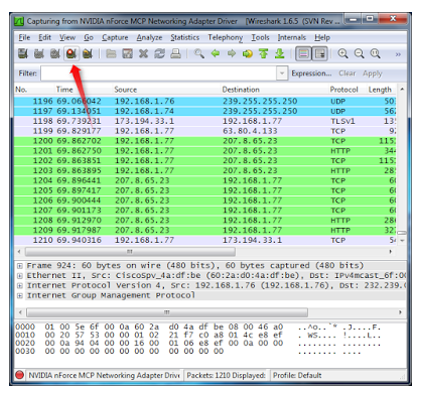Viewport: 435px width, 394px height.
Task: Click the Expression... filter button
Action: point(311,73)
